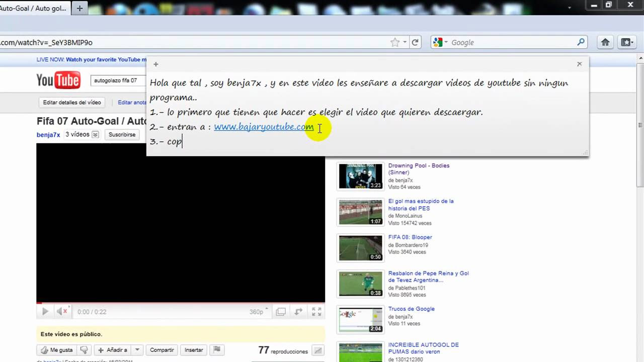
Task: Switch player to expanded view mode
Action: coord(281,312)
